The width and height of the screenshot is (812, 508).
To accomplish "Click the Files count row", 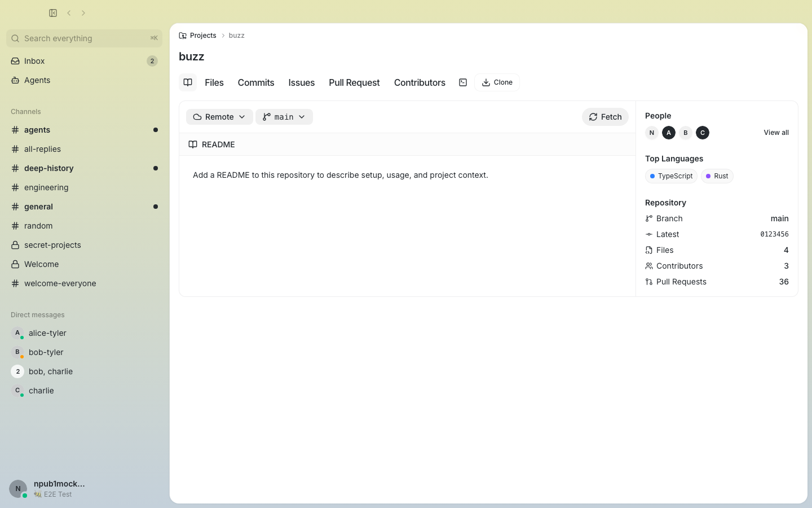I will tap(717, 250).
